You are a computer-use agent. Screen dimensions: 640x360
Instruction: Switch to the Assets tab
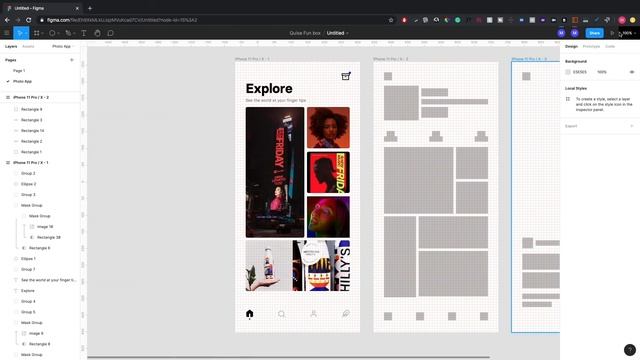28,47
